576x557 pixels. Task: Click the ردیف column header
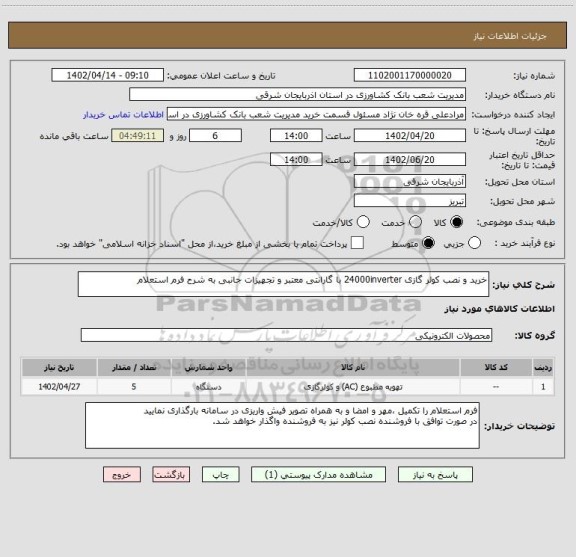pos(543,367)
